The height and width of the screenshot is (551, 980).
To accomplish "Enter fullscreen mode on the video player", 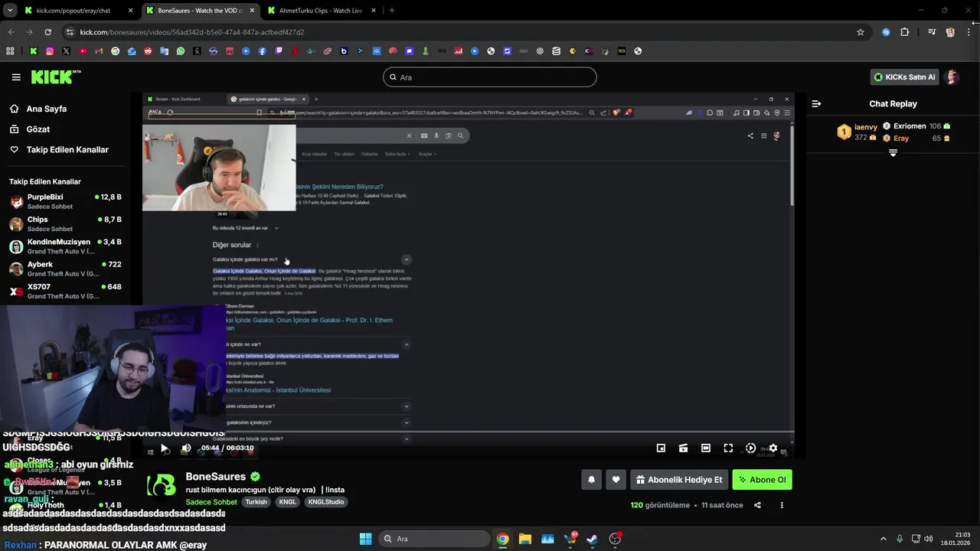I will click(x=728, y=448).
